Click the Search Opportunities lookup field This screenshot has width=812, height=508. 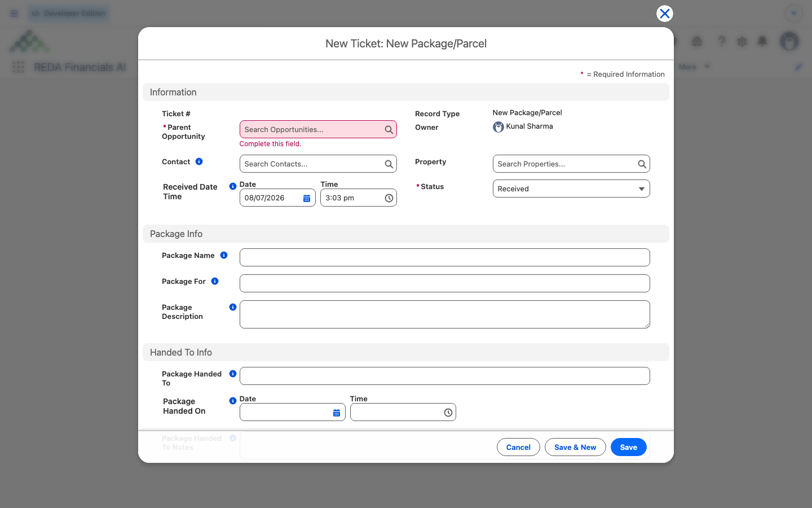[x=318, y=129]
